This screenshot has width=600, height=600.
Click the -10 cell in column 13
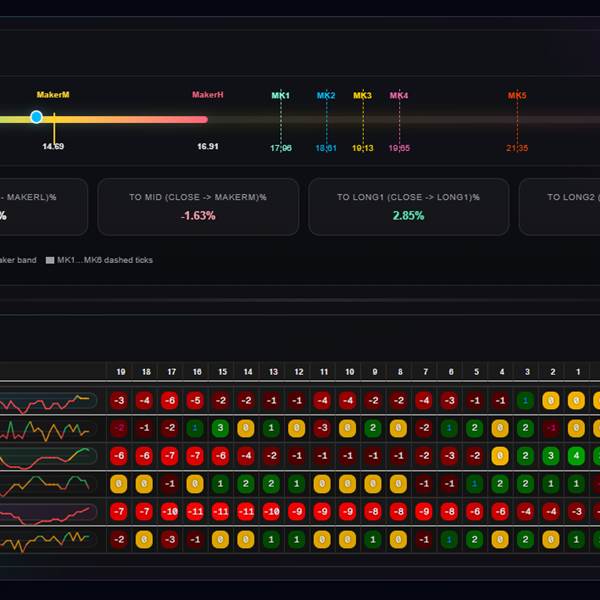point(271,512)
